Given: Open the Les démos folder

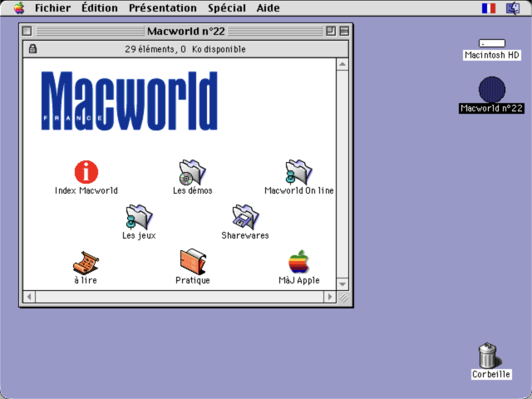Looking at the screenshot, I should (192, 172).
